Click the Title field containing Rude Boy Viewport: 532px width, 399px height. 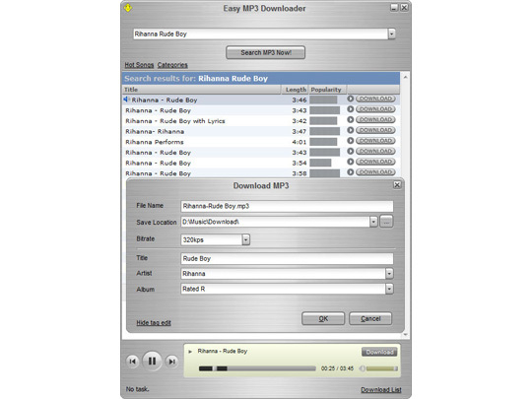pyautogui.click(x=287, y=258)
